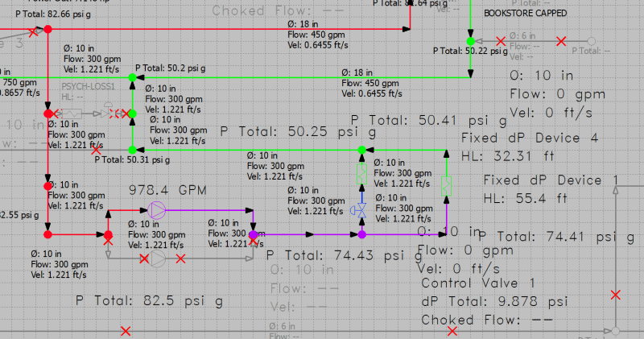644x339 pixels.
Task: Select gray valve symbol beside PSYCH-LOSS1 component
Action: click(x=107, y=111)
